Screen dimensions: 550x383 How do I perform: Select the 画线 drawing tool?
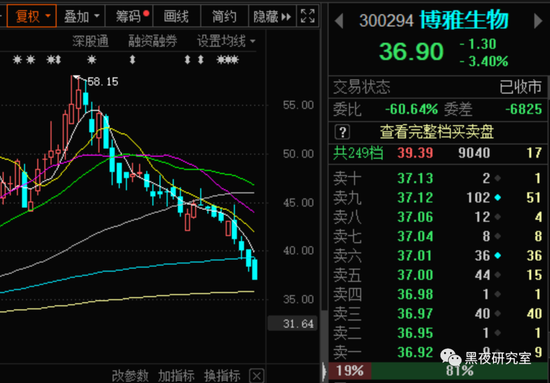click(x=176, y=16)
